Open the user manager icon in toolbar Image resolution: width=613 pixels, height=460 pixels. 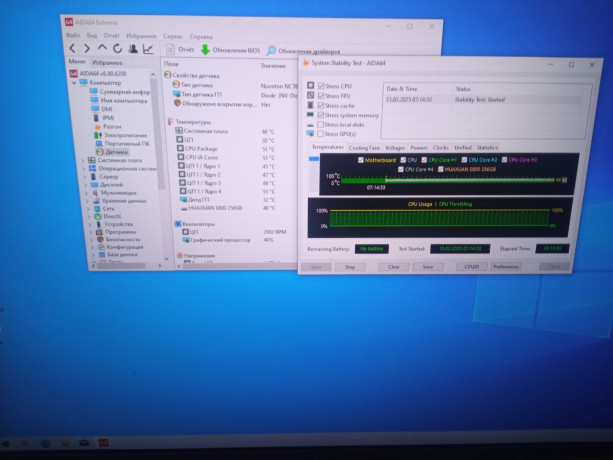tap(133, 48)
